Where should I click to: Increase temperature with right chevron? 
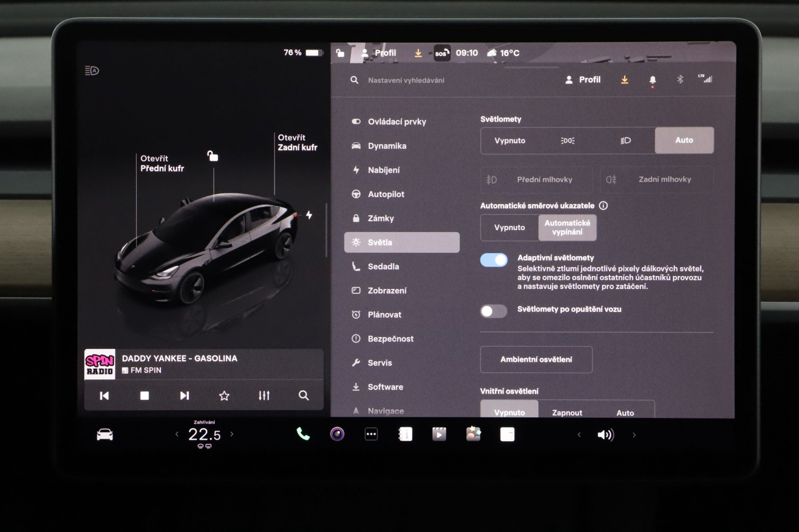(x=232, y=434)
